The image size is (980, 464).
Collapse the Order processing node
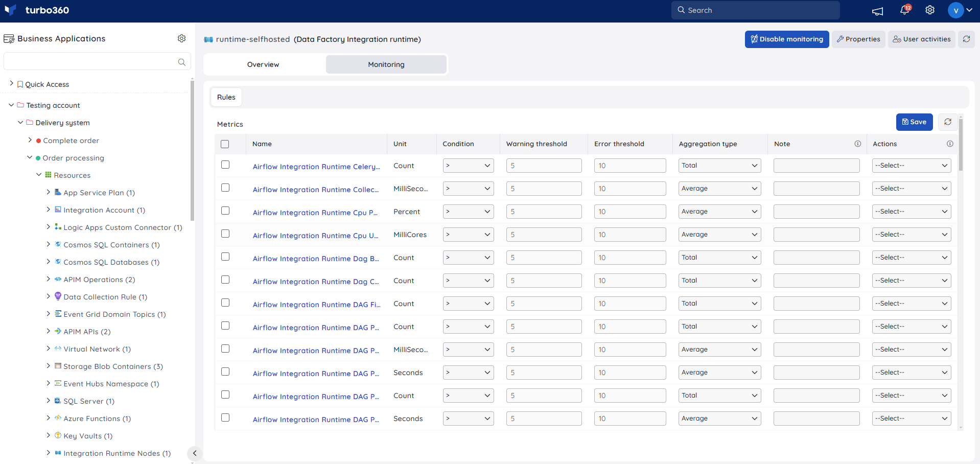[30, 157]
